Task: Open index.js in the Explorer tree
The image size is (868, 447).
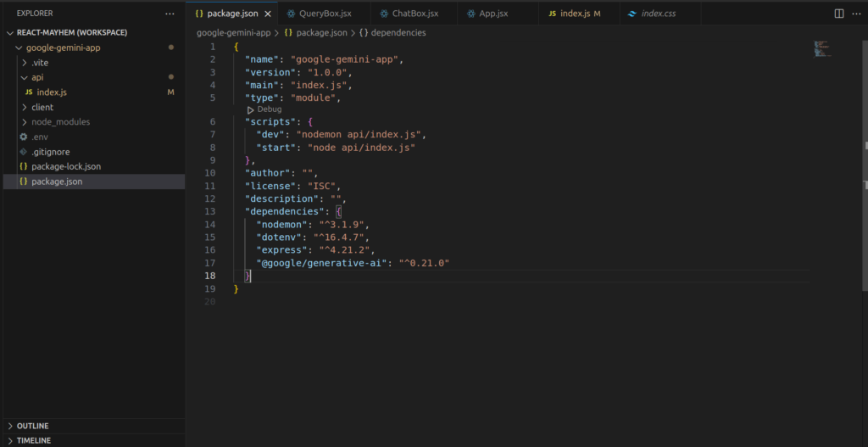Action: pyautogui.click(x=94, y=92)
